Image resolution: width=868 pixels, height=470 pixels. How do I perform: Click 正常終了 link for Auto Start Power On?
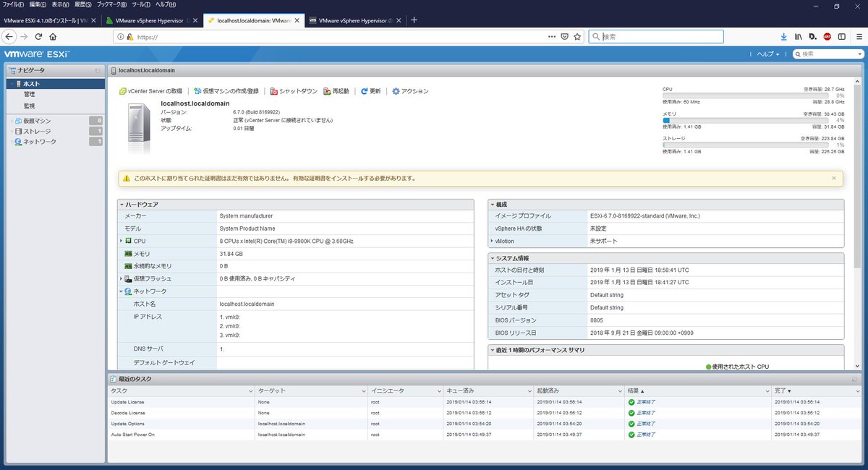pyautogui.click(x=646, y=435)
